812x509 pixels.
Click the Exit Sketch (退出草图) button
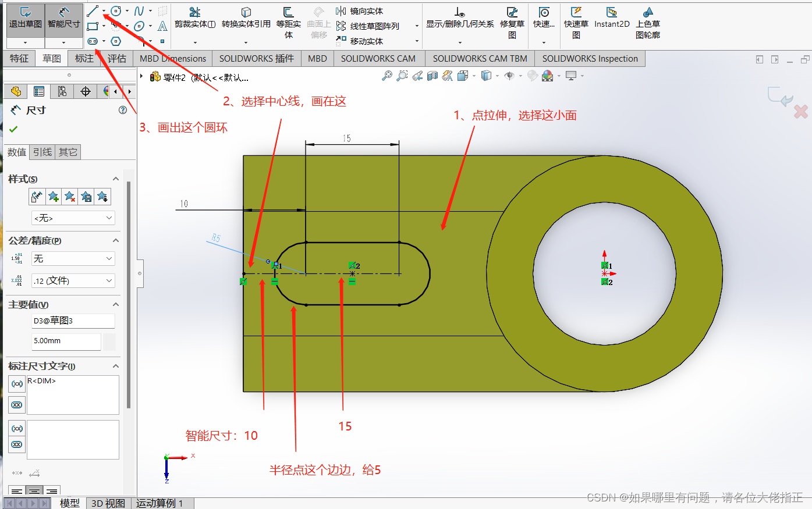tap(25, 19)
